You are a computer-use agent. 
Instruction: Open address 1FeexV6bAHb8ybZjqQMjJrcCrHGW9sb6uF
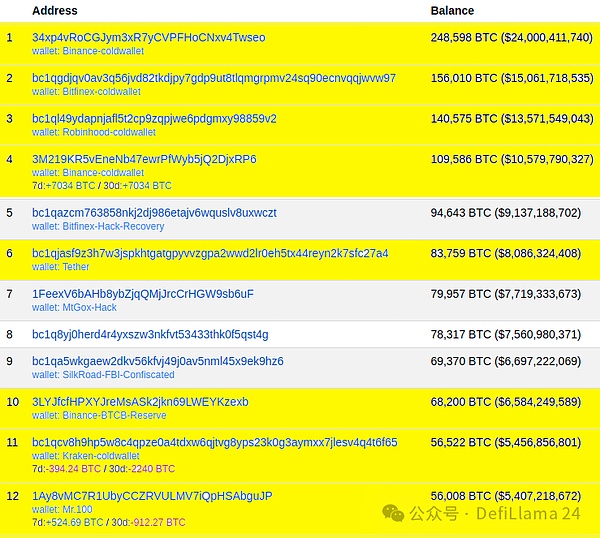point(143,294)
